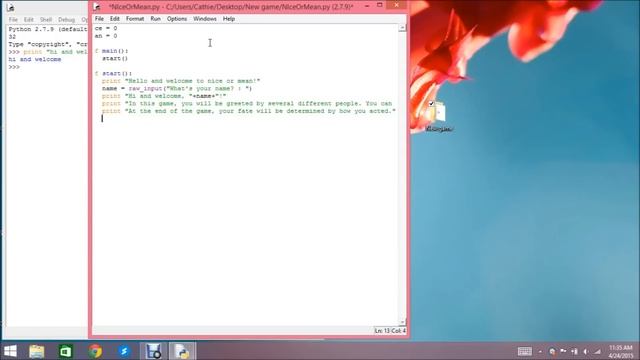Viewport: 640px width, 360px height.
Task: Select the desktop folder icon
Action: click(x=439, y=116)
